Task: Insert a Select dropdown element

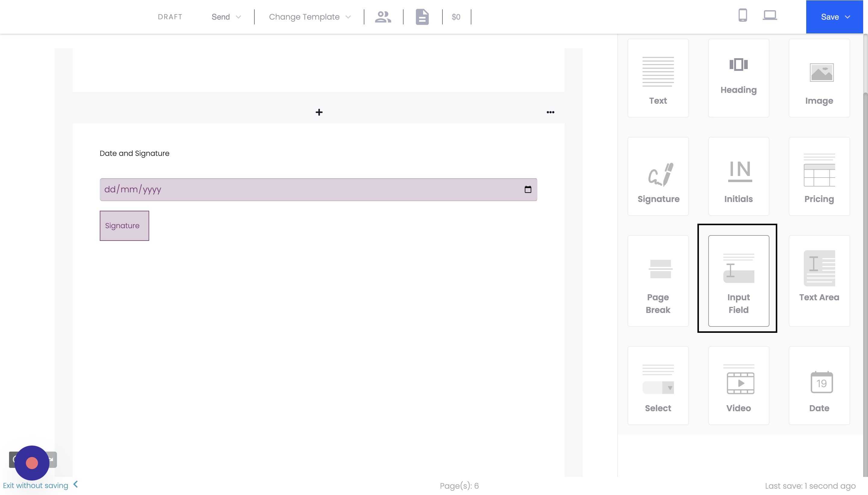Action: point(658,385)
